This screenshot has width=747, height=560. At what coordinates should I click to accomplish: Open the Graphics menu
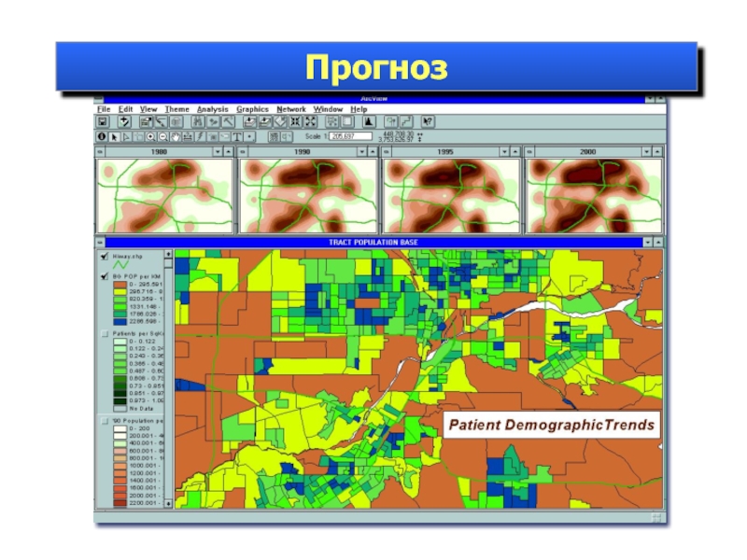pyautogui.click(x=252, y=109)
